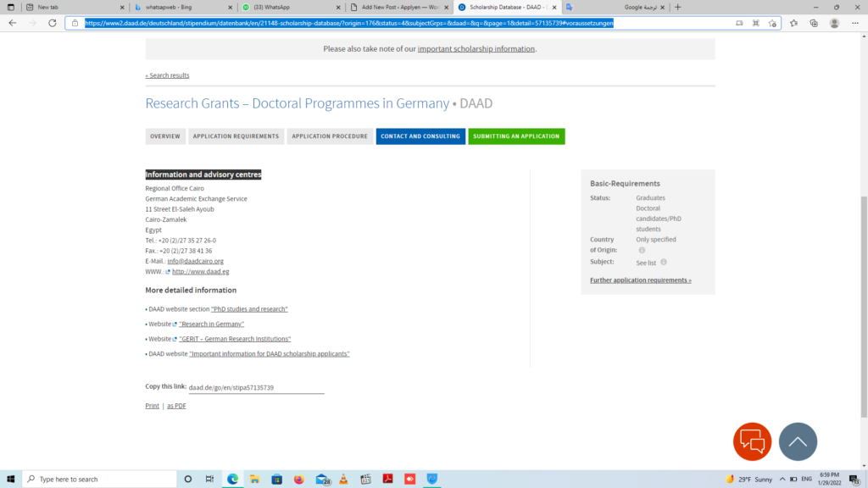Click the as PDF link

tap(176, 406)
